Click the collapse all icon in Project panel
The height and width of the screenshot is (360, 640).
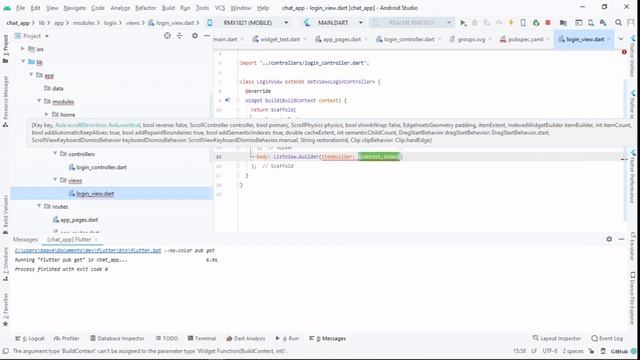click(x=180, y=36)
